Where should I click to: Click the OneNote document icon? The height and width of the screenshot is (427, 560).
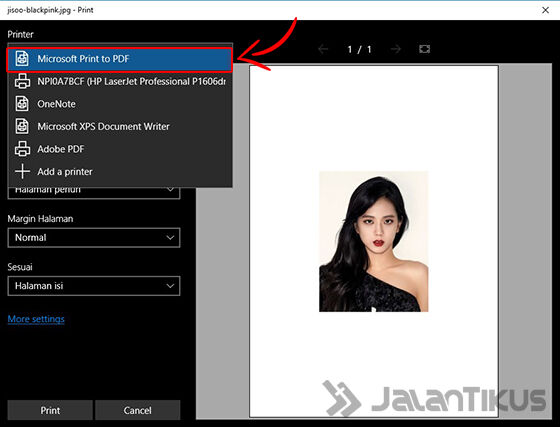coord(22,104)
